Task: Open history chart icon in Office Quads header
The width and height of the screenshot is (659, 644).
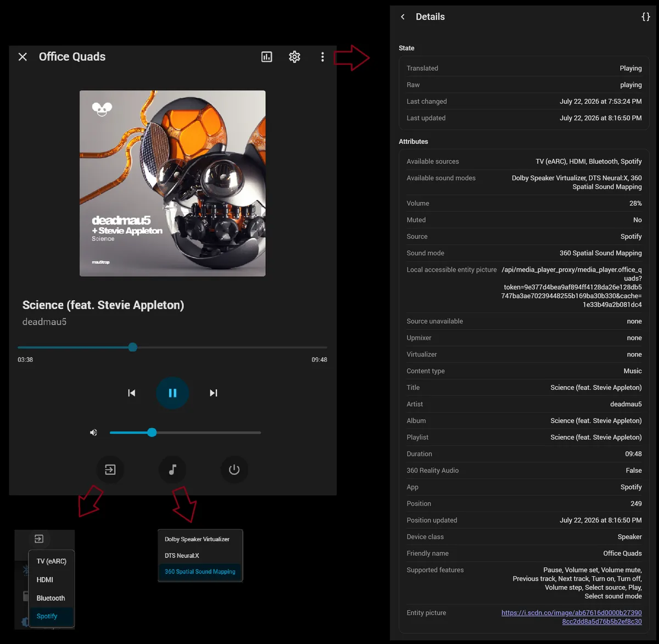Action: [x=267, y=57]
